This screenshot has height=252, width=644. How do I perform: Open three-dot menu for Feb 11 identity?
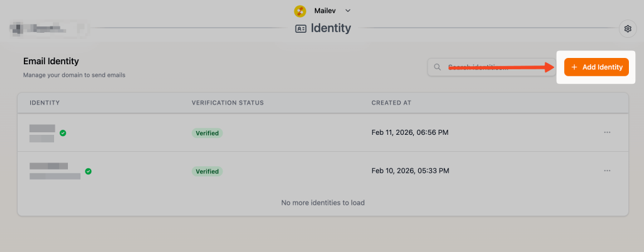point(607,132)
